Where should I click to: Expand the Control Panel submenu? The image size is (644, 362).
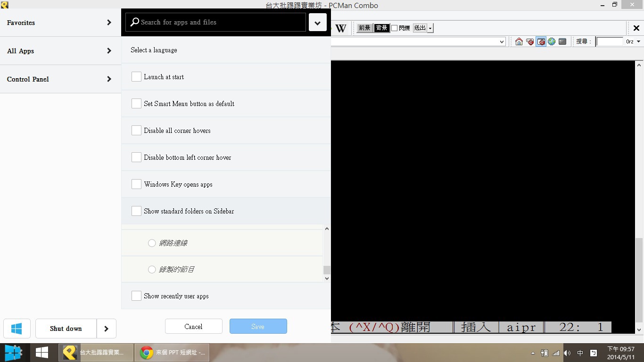point(109,79)
